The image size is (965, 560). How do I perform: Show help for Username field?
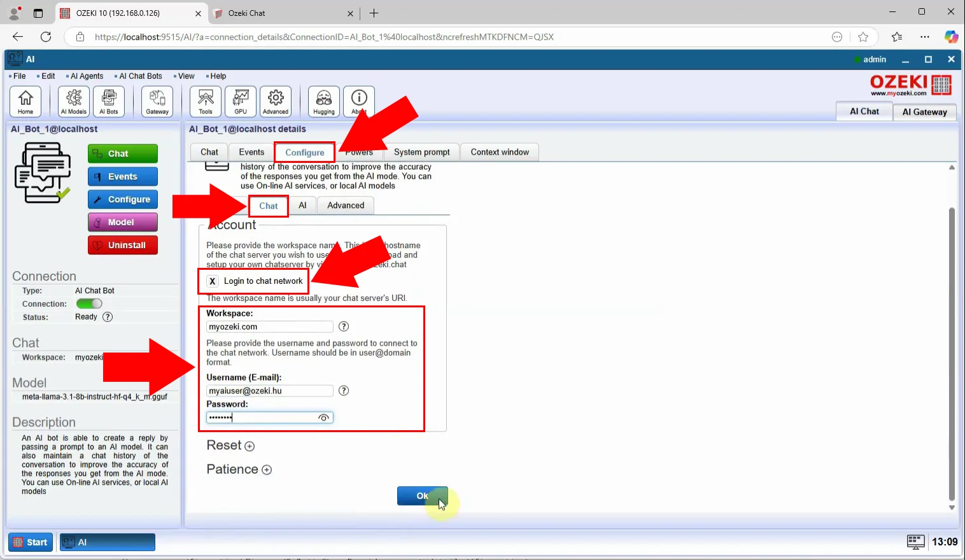344,391
